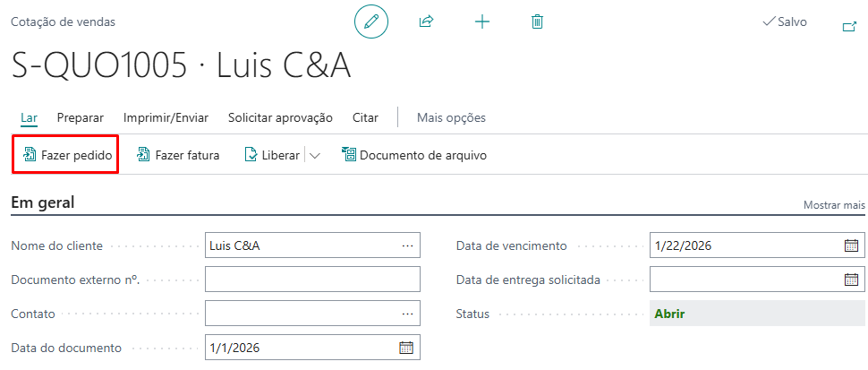Open calendar for Data de vencimento
The image size is (868, 370).
[851, 245]
